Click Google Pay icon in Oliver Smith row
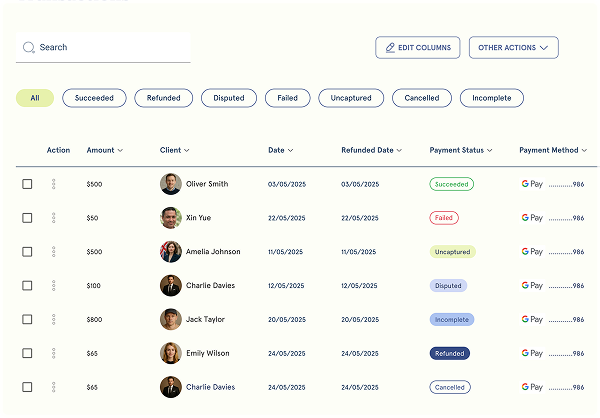This screenshot has height=418, width=600. pyautogui.click(x=531, y=184)
